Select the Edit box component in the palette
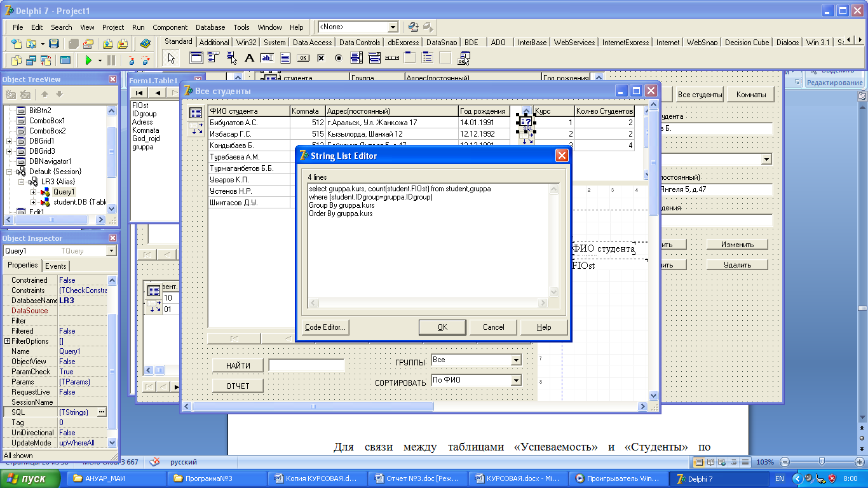868x488 pixels. 267,58
